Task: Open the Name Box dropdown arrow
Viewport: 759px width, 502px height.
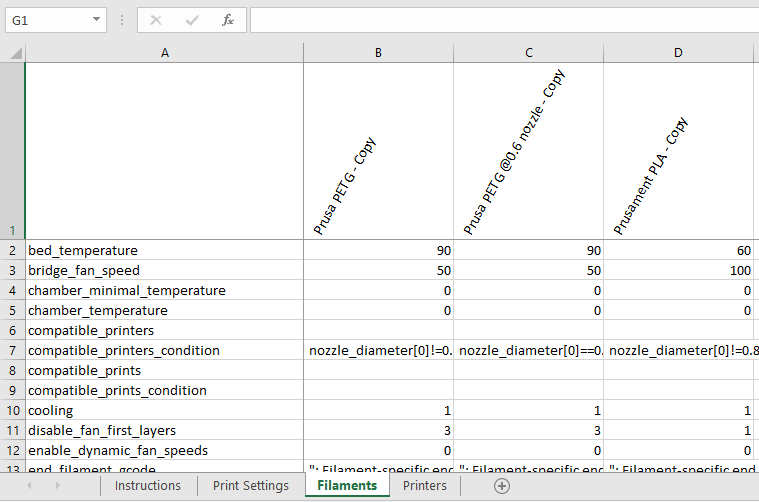Action: click(x=96, y=20)
